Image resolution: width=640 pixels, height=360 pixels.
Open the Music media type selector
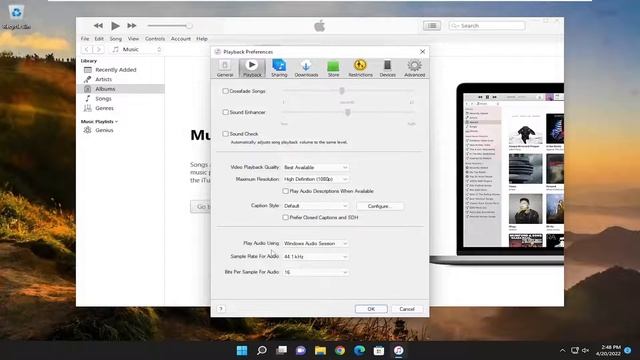click(137, 49)
